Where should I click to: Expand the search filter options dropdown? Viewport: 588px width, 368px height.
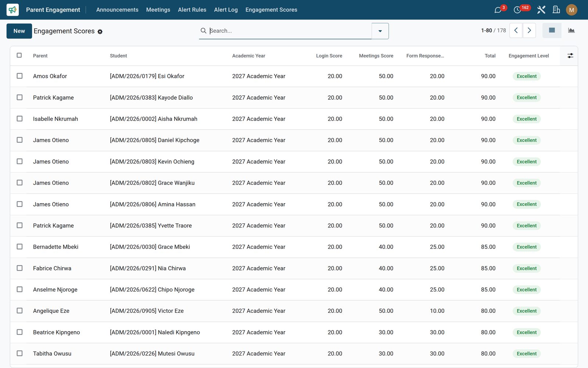(x=380, y=31)
